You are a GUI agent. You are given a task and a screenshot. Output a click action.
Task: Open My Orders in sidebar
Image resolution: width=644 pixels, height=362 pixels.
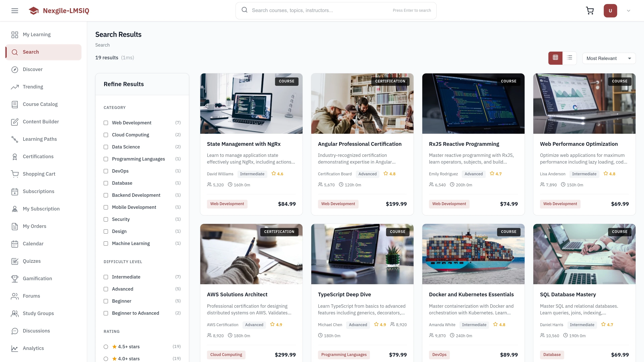tap(43, 226)
